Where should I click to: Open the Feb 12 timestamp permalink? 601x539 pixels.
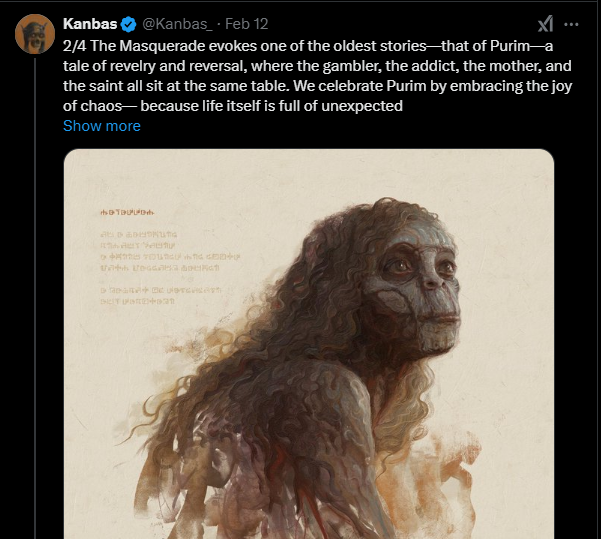tap(246, 24)
